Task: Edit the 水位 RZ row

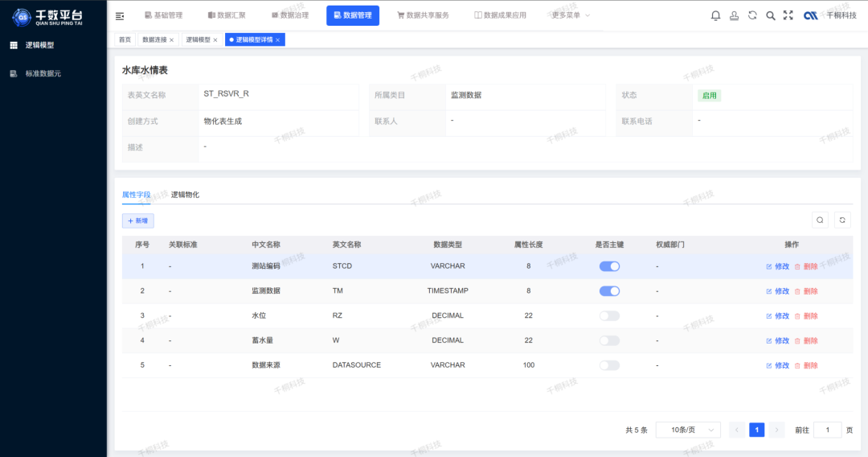Action: [x=778, y=316]
